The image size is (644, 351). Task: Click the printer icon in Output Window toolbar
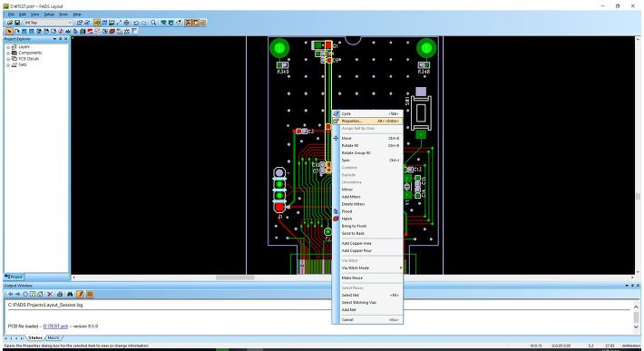(x=60, y=294)
